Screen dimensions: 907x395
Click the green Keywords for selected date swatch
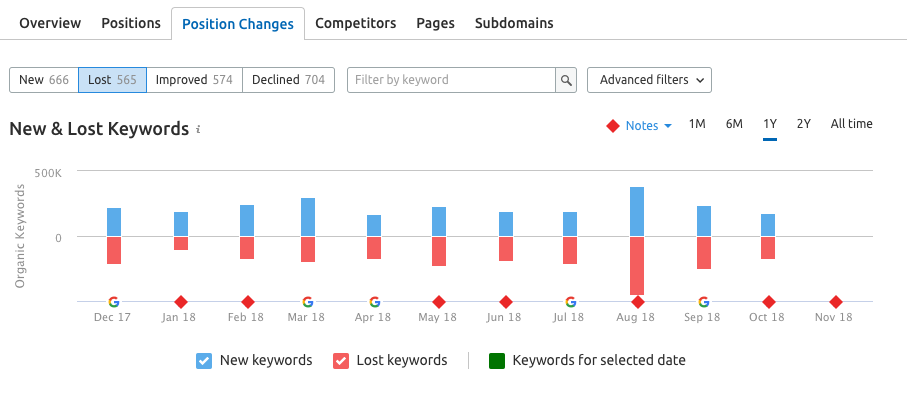tap(497, 361)
